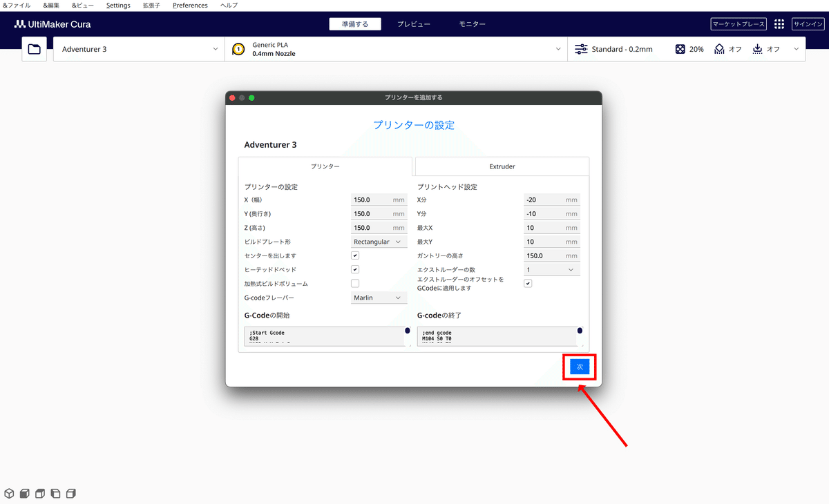Click the Adventurer 3 dialog heading
This screenshot has height=504, width=829.
[x=270, y=145]
